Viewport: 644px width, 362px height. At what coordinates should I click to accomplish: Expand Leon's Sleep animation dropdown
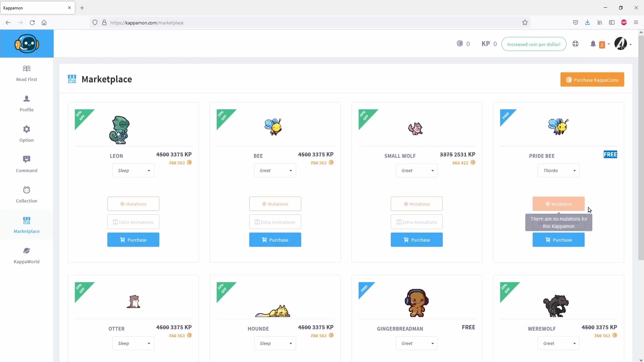[x=133, y=171]
